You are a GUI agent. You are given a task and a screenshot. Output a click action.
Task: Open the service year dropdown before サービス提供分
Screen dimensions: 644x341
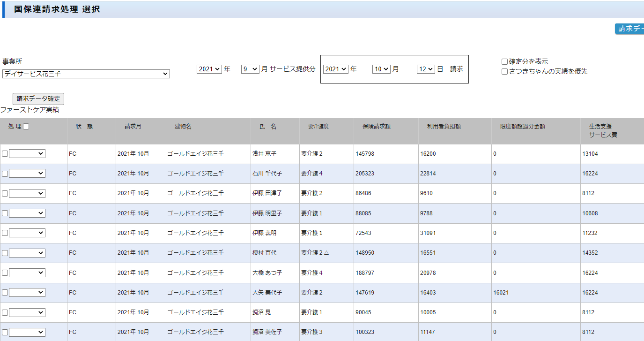tap(209, 69)
